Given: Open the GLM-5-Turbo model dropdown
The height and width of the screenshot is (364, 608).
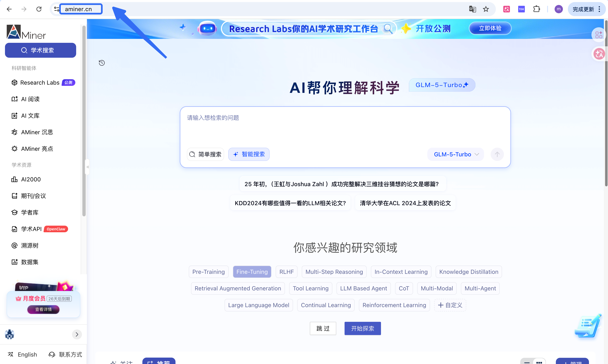Looking at the screenshot, I should point(456,154).
